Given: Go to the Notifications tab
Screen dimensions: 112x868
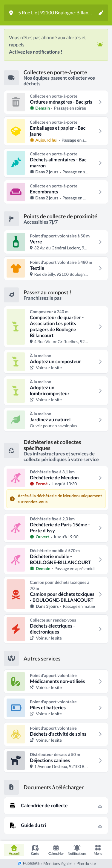Looking at the screenshot, I should [77, 850].
